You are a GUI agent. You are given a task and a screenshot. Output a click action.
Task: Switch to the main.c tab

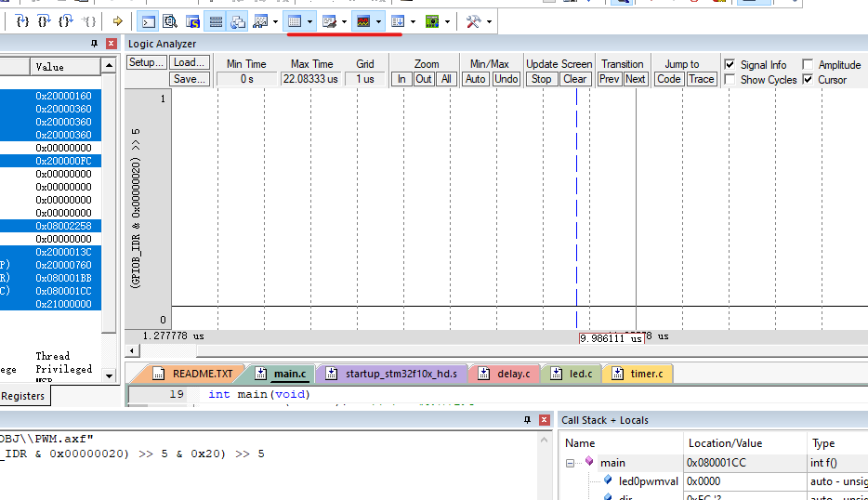(x=282, y=374)
